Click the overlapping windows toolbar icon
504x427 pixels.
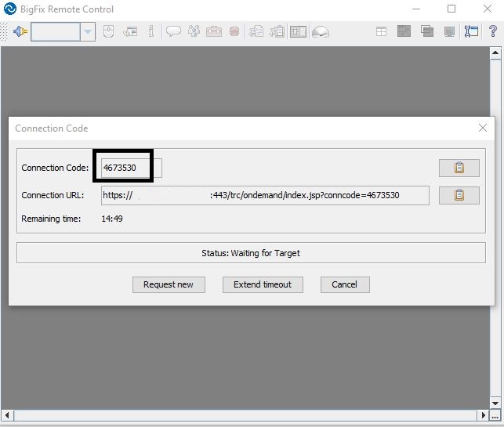tap(427, 31)
